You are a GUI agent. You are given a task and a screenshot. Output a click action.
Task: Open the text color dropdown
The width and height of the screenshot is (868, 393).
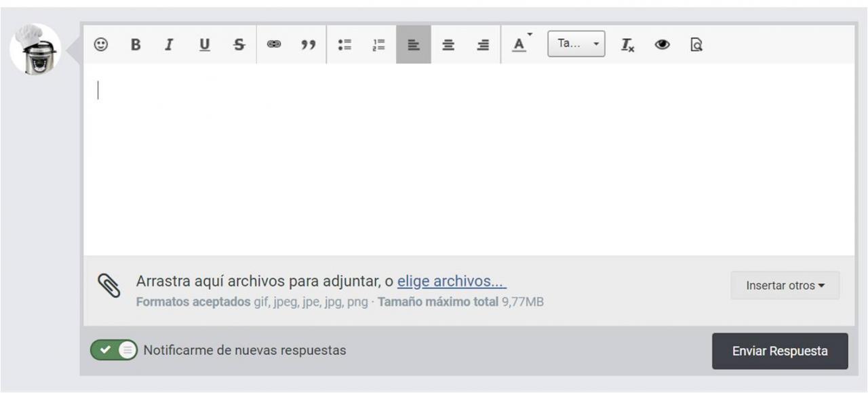click(x=521, y=45)
